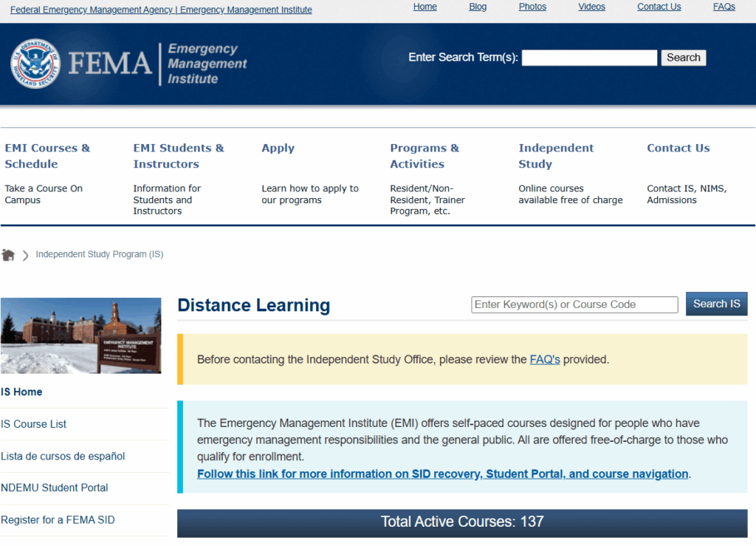This screenshot has height=546, width=756.
Task: Focus the Keyword or Course Code field
Action: [x=574, y=305]
